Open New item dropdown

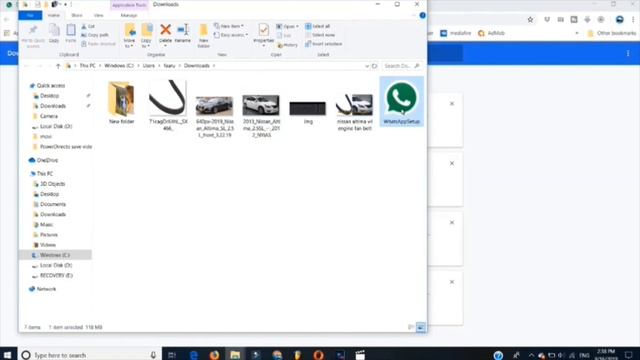229,26
